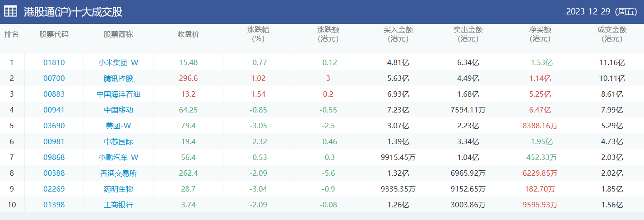
Task: Open 中芯国际 stock details
Action: coord(118,141)
